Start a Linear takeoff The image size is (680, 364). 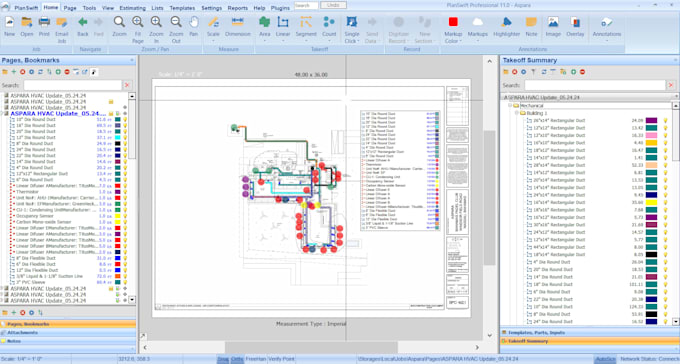coord(283,27)
